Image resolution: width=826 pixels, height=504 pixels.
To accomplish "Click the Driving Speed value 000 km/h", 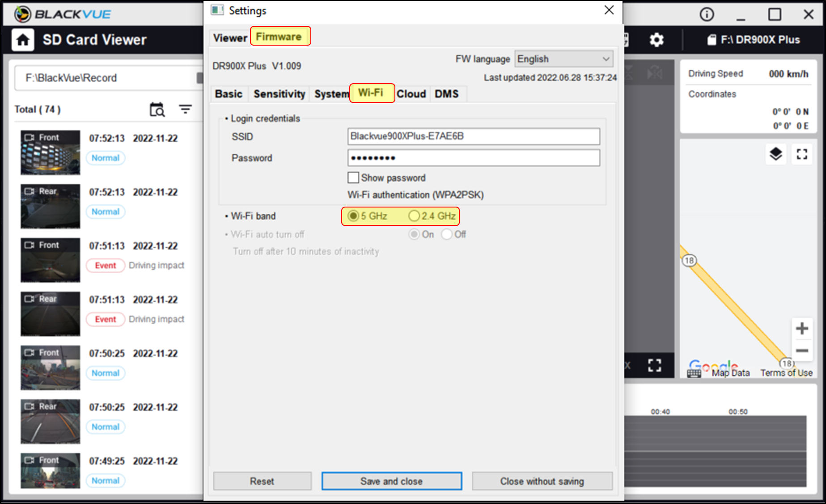I will pyautogui.click(x=788, y=74).
